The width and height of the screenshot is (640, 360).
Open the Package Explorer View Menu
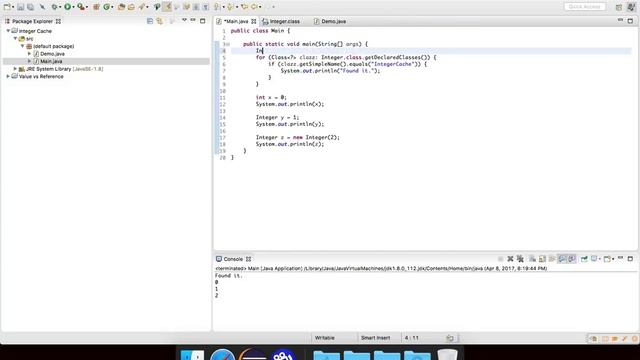(x=184, y=20)
